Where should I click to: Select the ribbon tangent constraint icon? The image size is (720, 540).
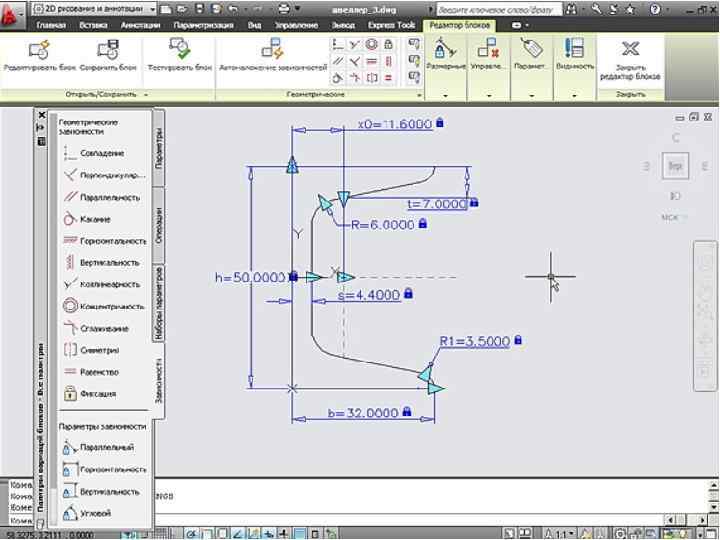[338, 78]
